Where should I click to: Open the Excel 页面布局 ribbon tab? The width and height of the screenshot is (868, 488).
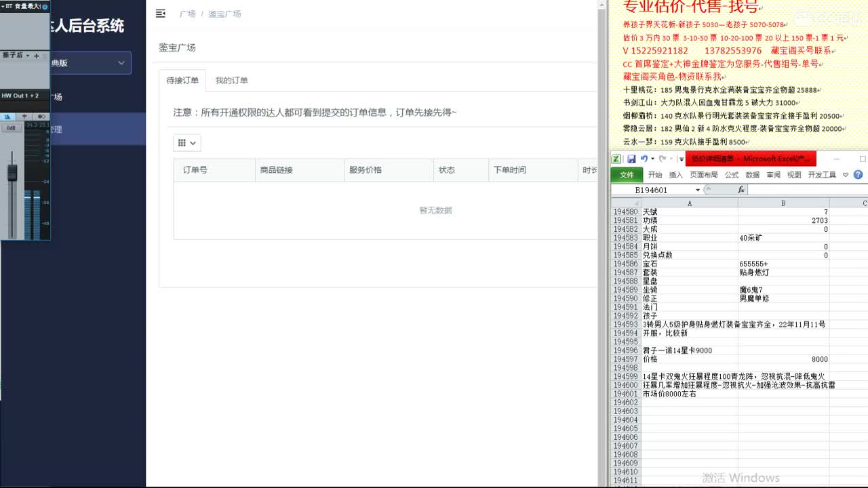703,175
